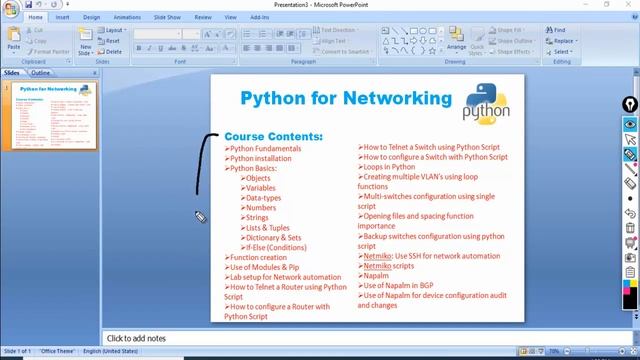Choose brush size dot in pen toolbar
Image resolution: width=640 pixels, height=360 pixels.
point(630,198)
